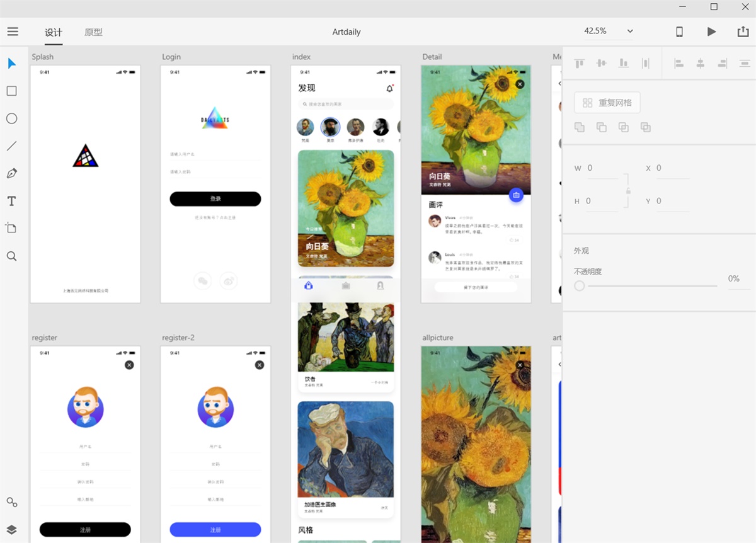The width and height of the screenshot is (756, 543).
Task: Click the Weibo icon in Login artboard
Action: 229,281
